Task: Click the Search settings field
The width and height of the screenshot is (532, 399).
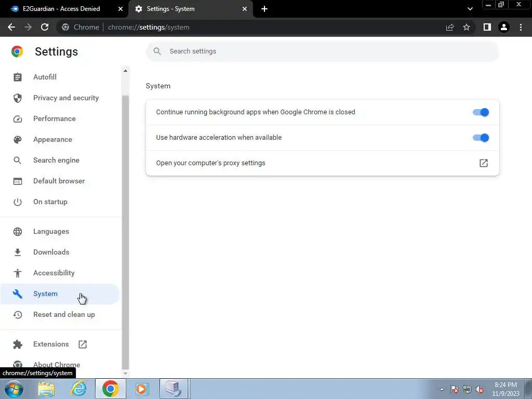Action: coord(322,51)
